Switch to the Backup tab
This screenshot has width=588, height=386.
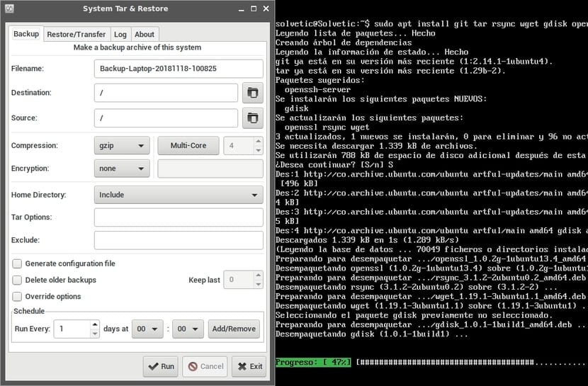(x=26, y=34)
